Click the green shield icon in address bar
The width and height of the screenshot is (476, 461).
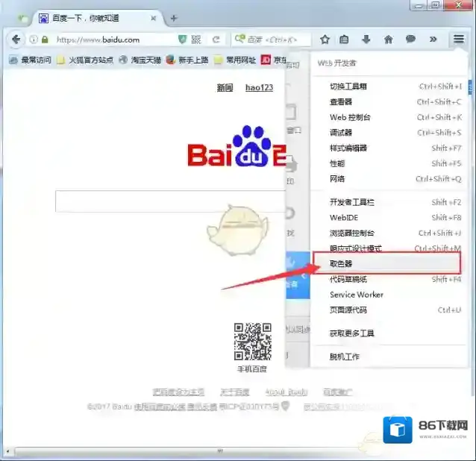(182, 40)
